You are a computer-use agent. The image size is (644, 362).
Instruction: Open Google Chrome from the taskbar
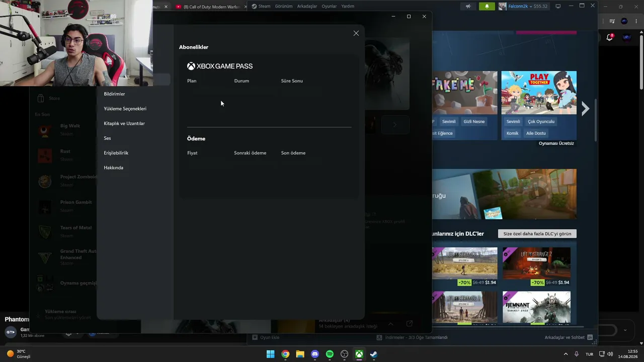[x=285, y=354]
